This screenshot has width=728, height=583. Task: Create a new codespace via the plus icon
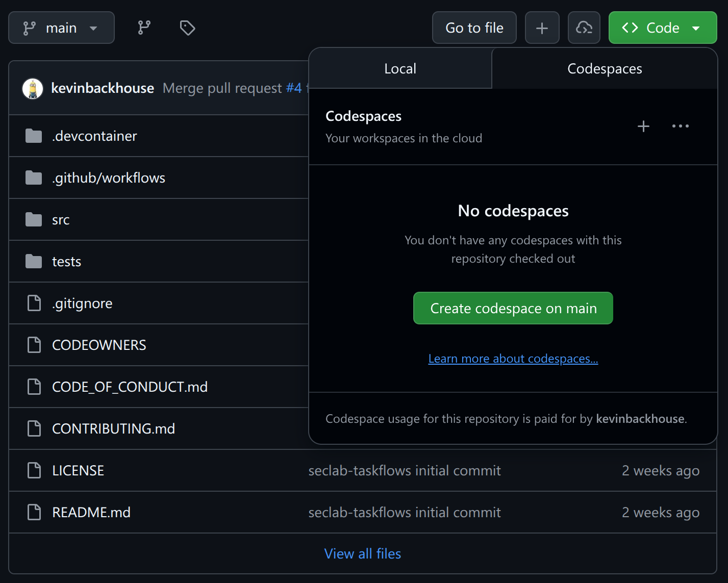[x=643, y=126]
